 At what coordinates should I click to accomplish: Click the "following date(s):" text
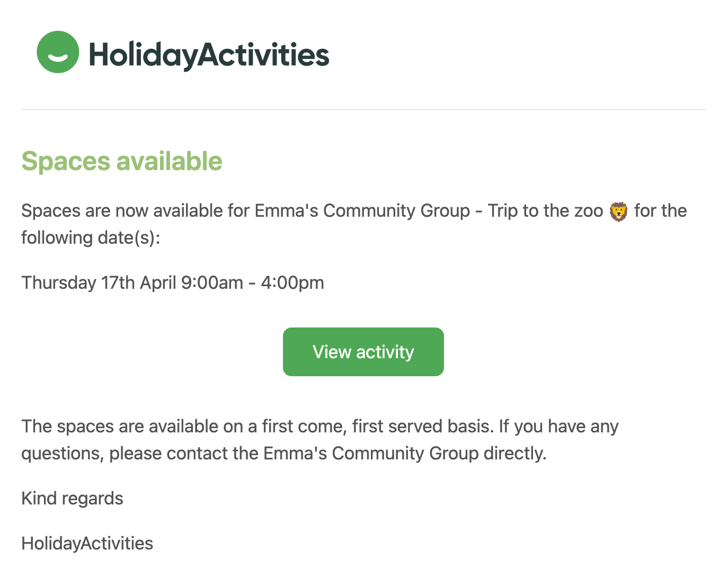click(91, 238)
